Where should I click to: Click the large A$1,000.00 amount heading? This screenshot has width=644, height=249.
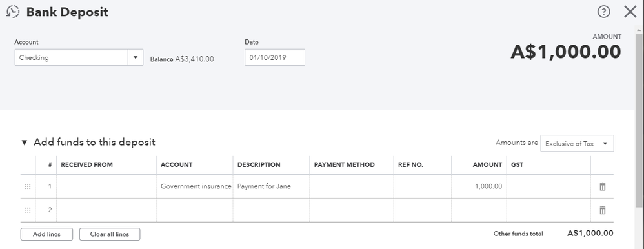(x=565, y=52)
